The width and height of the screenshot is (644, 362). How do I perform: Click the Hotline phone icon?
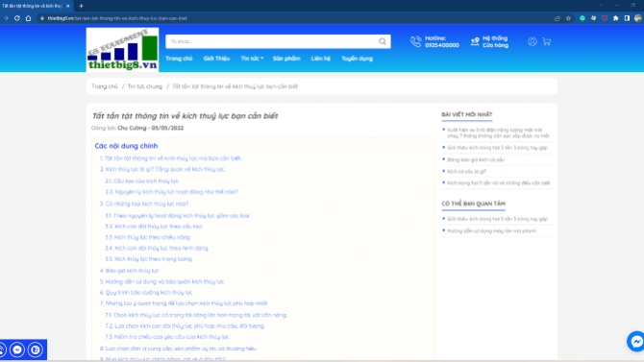pyautogui.click(x=415, y=41)
